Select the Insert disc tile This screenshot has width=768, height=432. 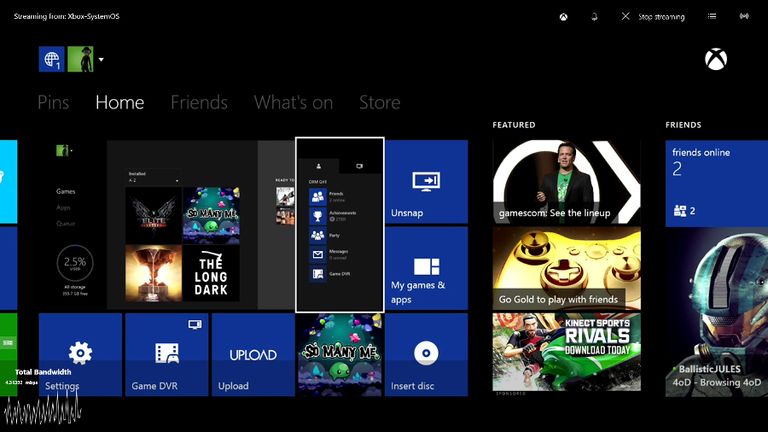click(426, 355)
